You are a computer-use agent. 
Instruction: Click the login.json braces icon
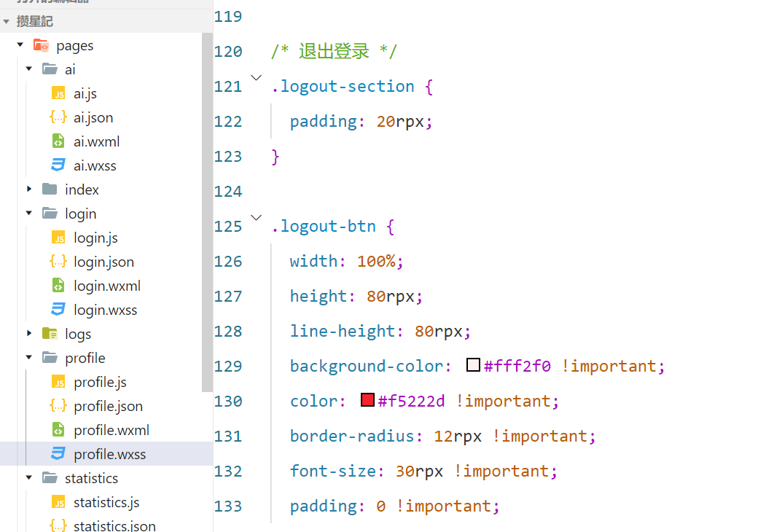(58, 262)
